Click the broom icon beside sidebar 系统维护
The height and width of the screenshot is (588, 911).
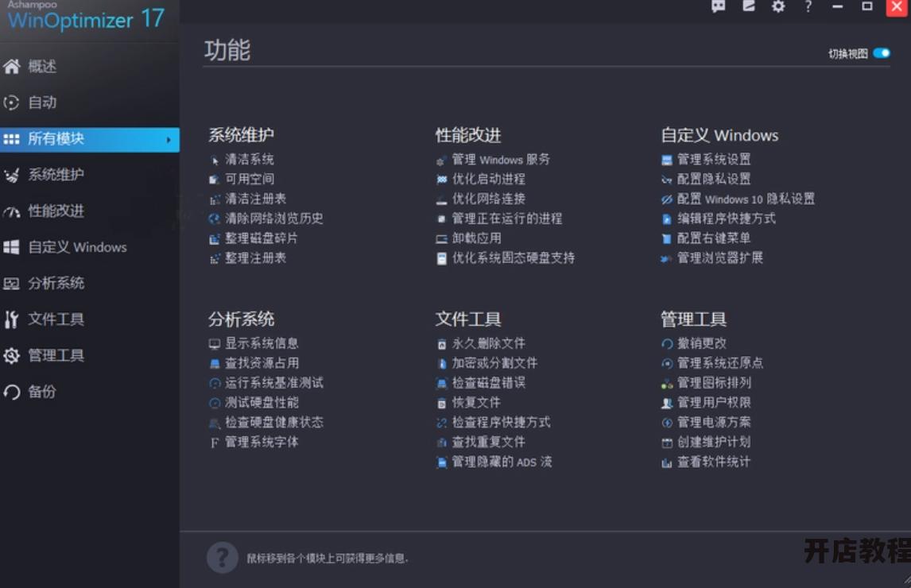(12, 175)
